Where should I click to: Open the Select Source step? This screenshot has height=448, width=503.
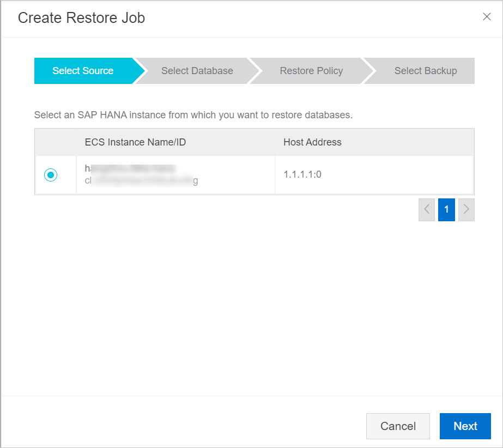coord(83,71)
